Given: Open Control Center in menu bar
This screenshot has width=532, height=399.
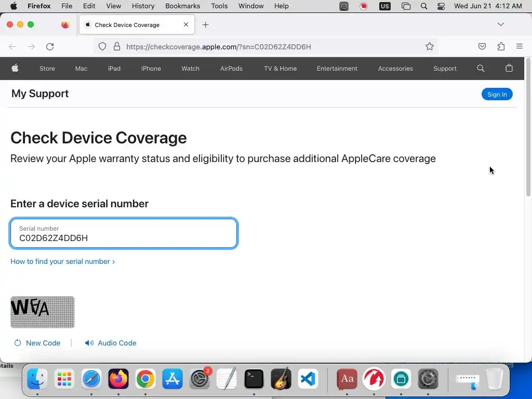Looking at the screenshot, I should tap(441, 6).
